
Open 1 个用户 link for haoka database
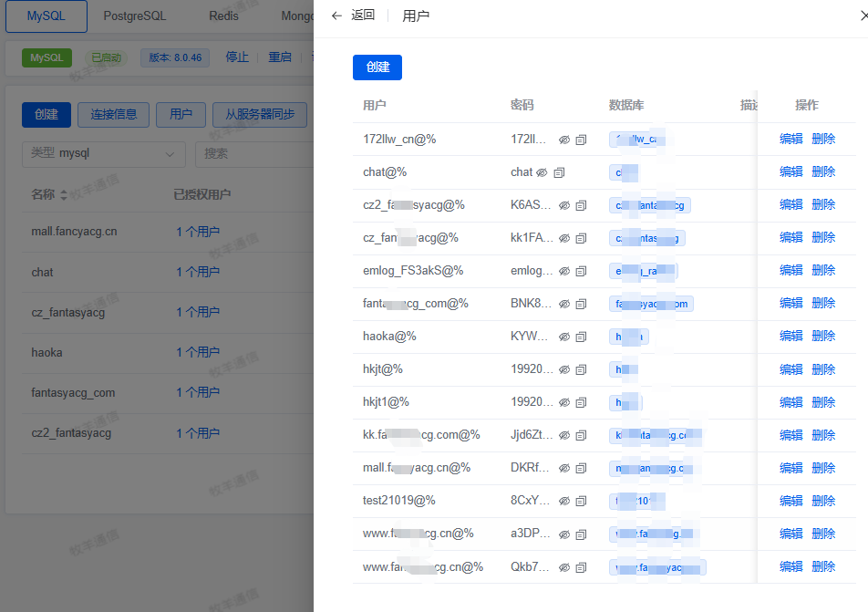(x=198, y=352)
